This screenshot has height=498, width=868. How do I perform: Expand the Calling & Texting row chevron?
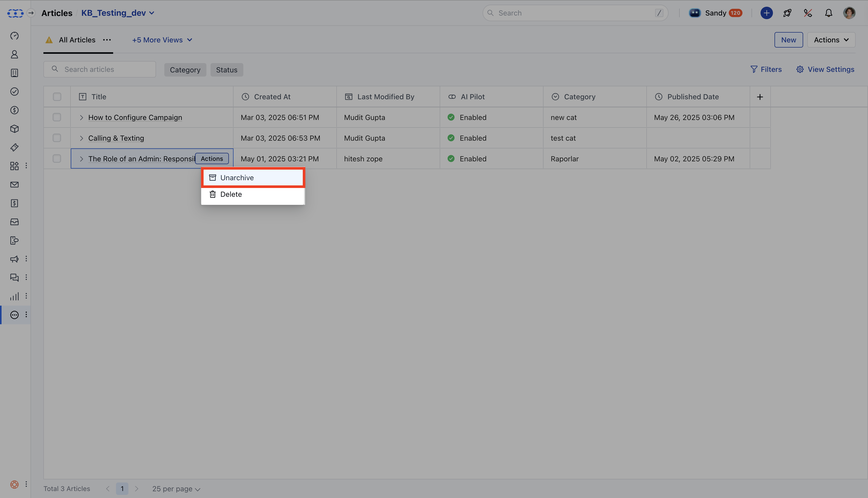(81, 138)
